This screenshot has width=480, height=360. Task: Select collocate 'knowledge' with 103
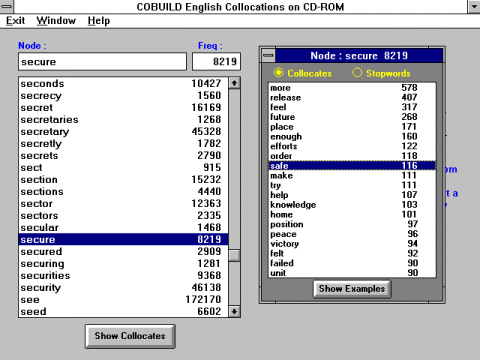tap(352, 205)
